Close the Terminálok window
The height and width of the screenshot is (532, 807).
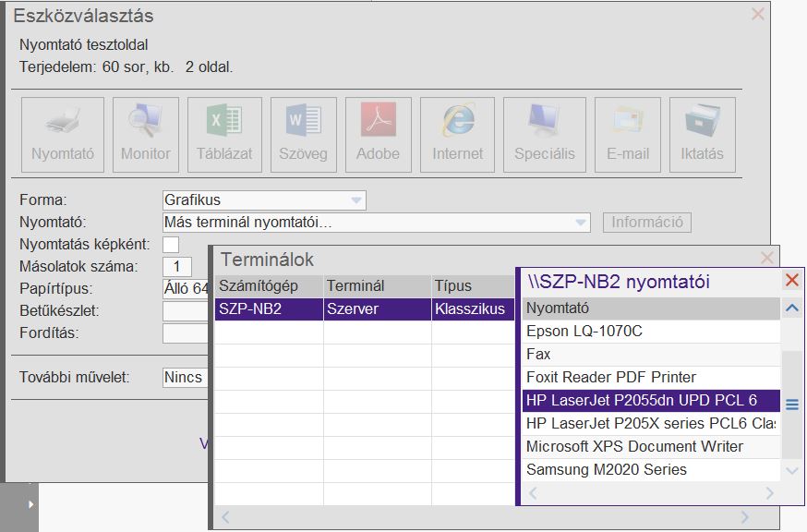point(767,258)
